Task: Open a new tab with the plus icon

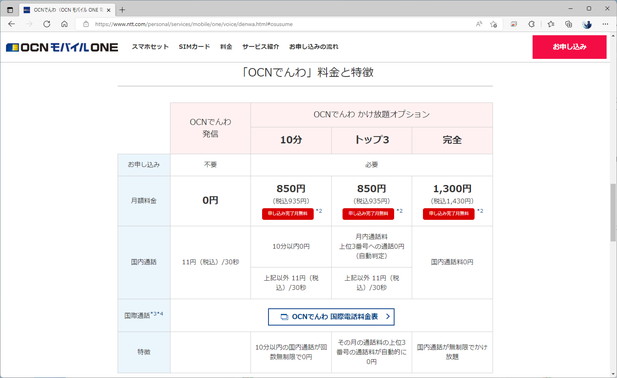Action: tap(122, 10)
